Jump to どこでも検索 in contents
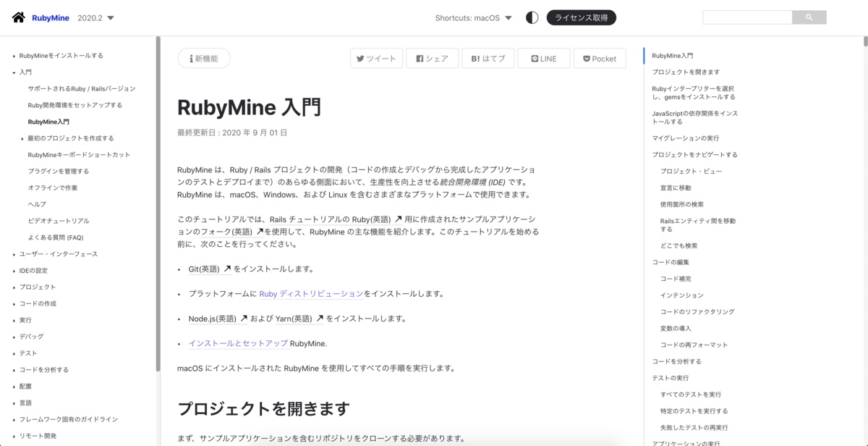This screenshot has width=868, height=446. tap(678, 245)
